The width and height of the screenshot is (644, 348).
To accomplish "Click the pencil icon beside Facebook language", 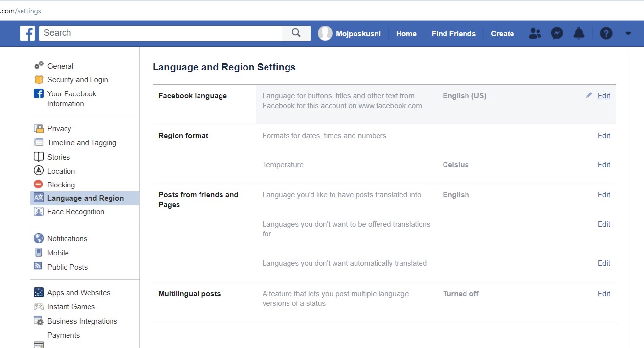I will point(589,96).
